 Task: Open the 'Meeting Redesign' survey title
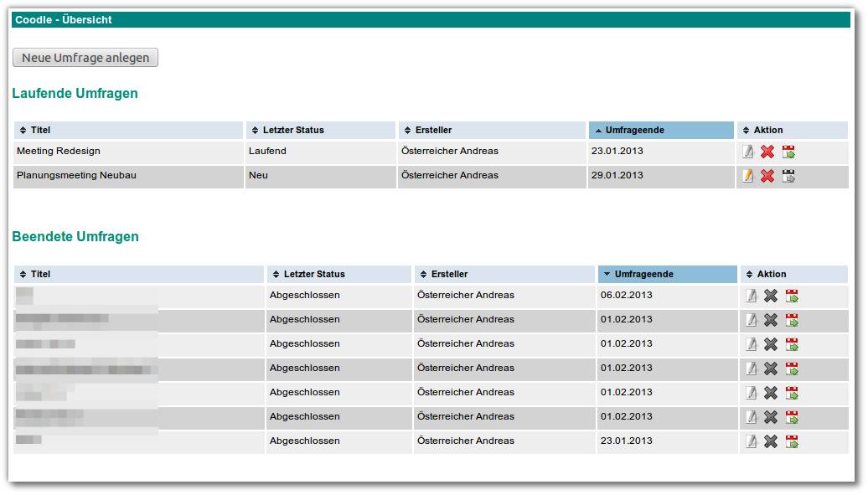click(x=59, y=152)
